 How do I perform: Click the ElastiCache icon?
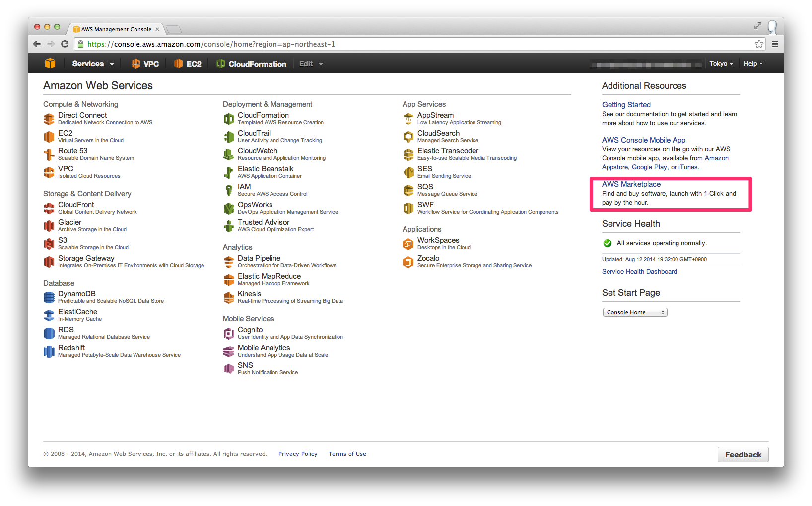pos(49,316)
